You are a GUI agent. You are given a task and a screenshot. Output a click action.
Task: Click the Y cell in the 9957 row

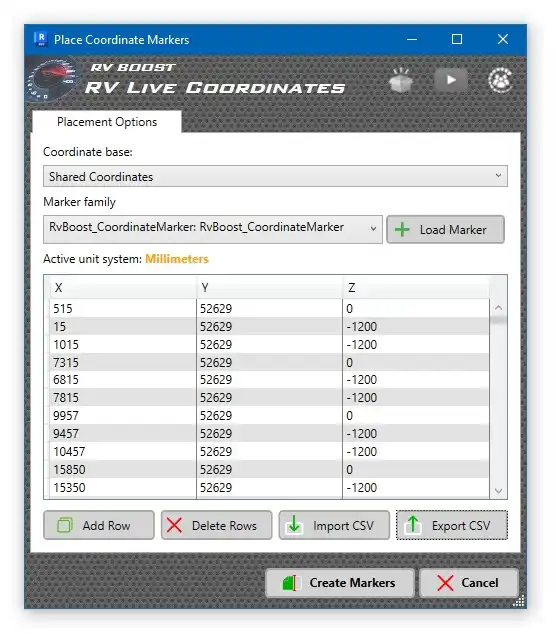coord(269,415)
